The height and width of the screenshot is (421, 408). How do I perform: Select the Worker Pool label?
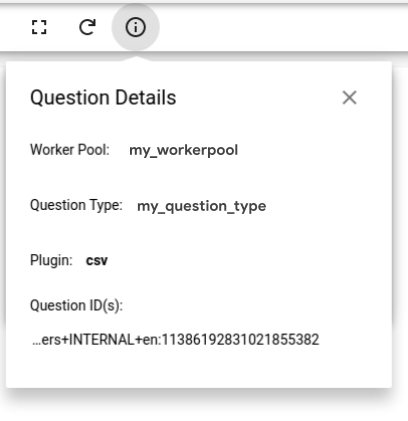[70, 150]
